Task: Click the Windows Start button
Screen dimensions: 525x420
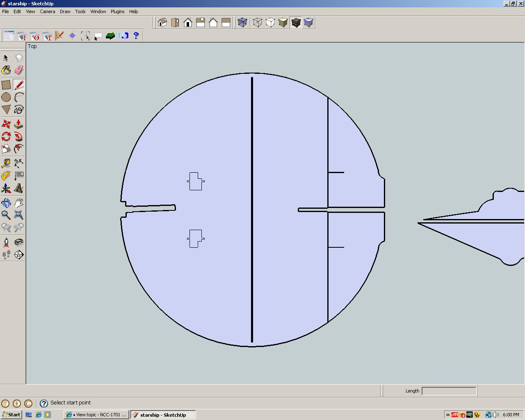Action: click(11, 415)
